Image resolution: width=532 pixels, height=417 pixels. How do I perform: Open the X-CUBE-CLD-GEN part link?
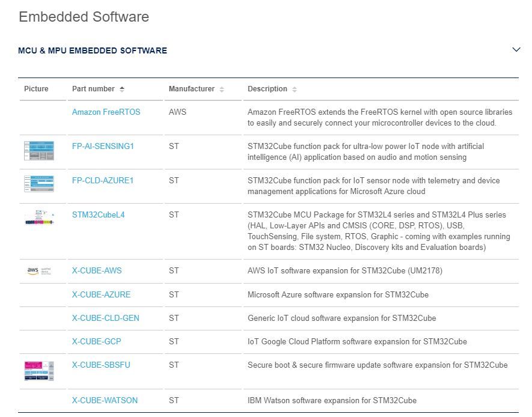click(x=106, y=318)
